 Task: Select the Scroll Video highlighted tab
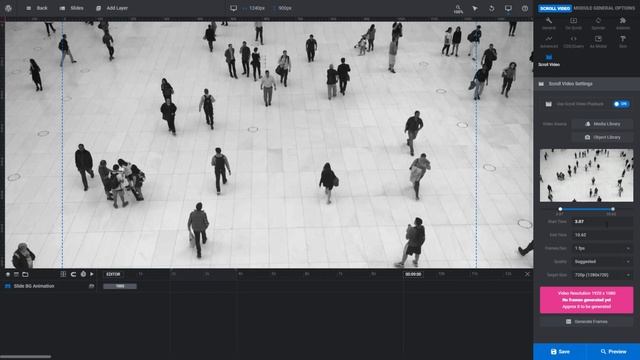555,8
